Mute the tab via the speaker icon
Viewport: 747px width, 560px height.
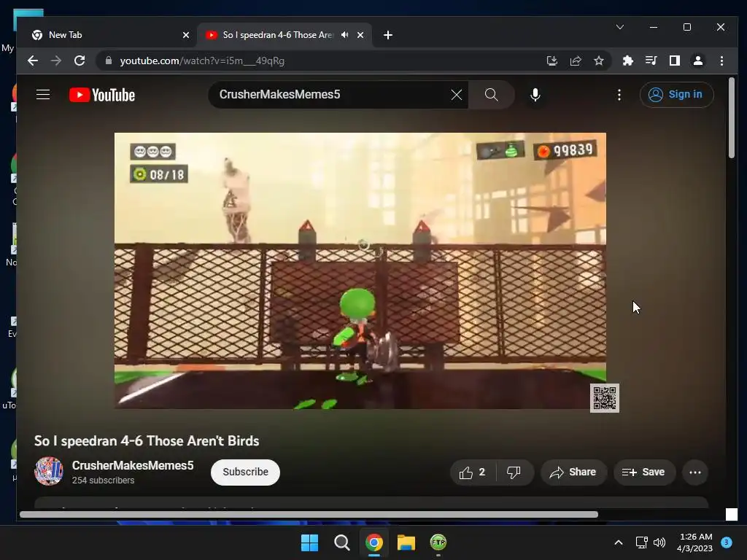(x=344, y=35)
